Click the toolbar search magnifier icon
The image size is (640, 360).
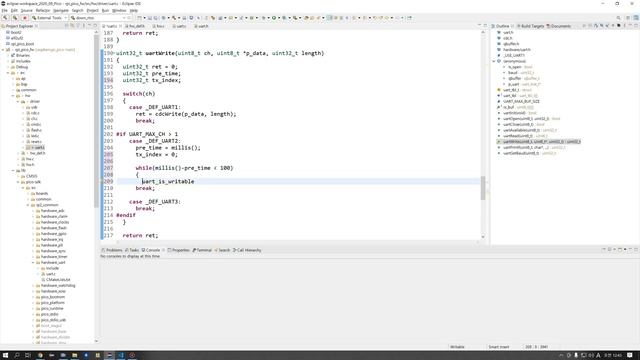pyautogui.click(x=618, y=18)
